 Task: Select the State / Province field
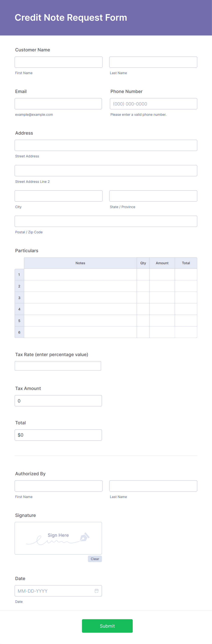point(153,196)
